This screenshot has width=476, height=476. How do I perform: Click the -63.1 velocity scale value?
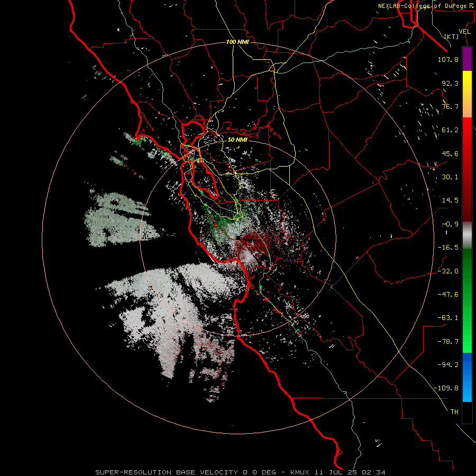coord(448,318)
